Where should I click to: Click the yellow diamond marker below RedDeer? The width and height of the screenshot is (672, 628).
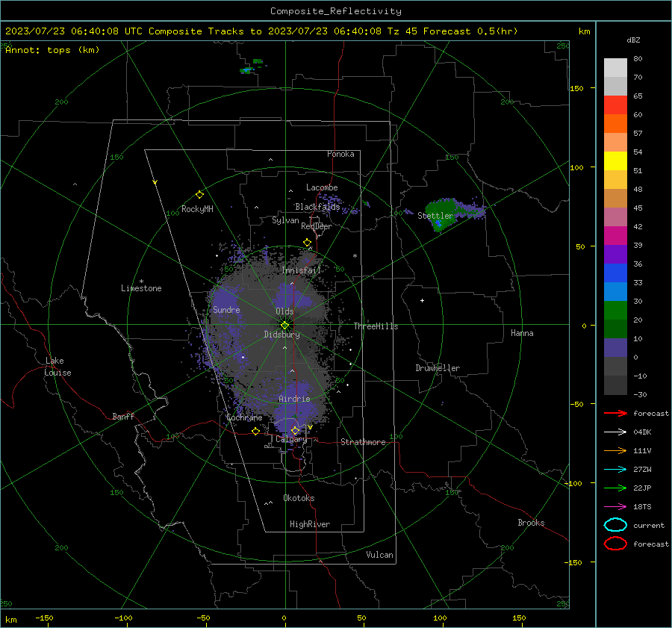tap(307, 243)
